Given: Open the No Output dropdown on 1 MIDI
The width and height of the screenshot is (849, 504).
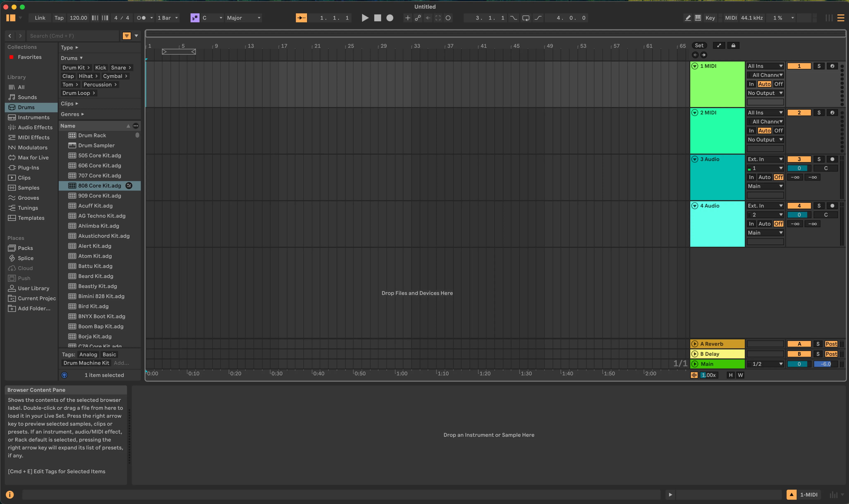Looking at the screenshot, I should [764, 93].
